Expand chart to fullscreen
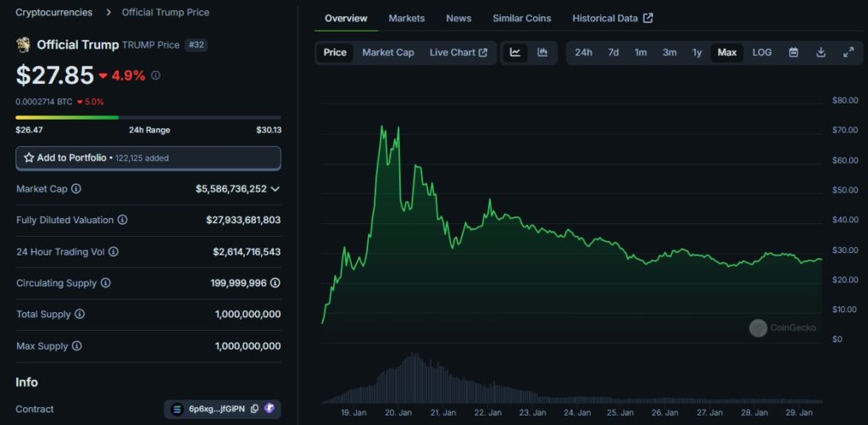 [x=848, y=53]
